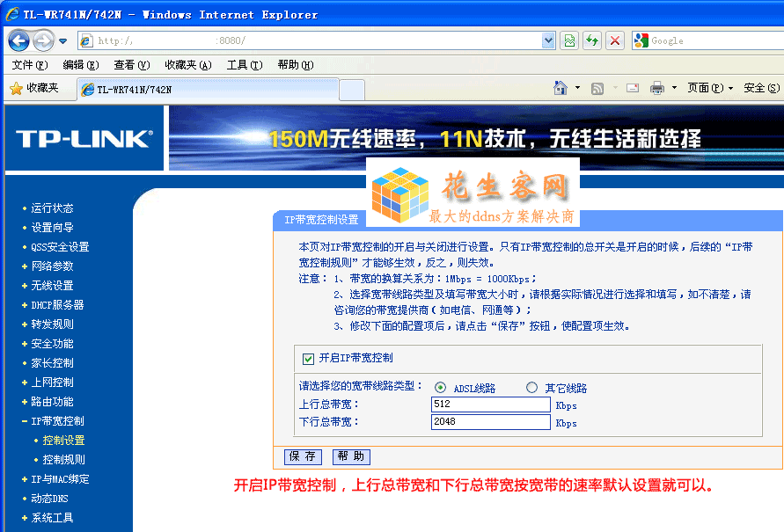Open the 帮助(H) menu
784x532 pixels.
[296, 65]
